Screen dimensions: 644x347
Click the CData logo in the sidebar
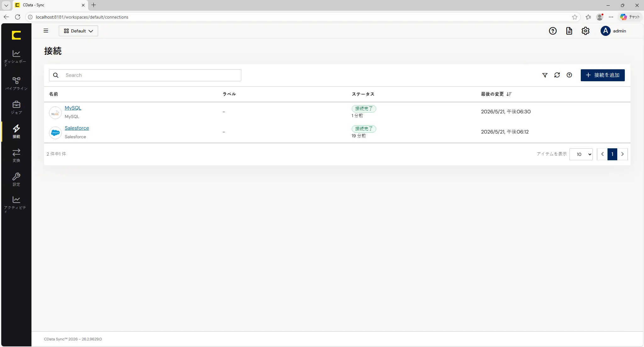point(16,35)
